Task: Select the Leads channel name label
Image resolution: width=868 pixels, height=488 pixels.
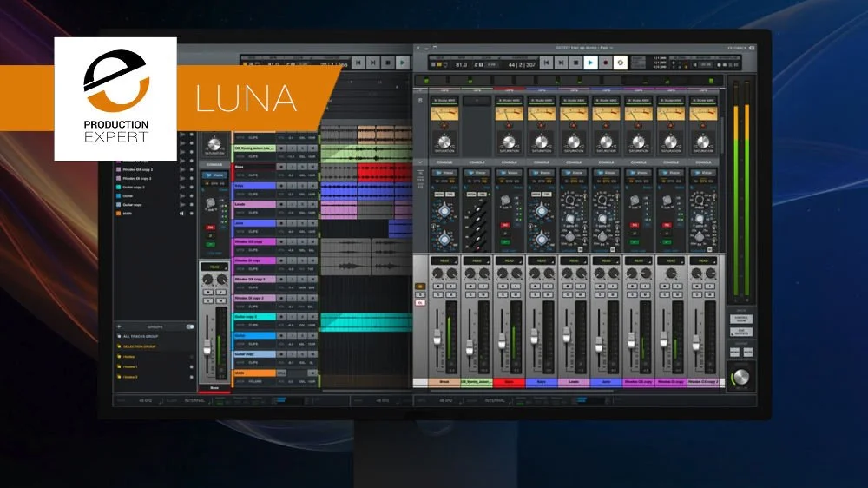Action: 574,382
